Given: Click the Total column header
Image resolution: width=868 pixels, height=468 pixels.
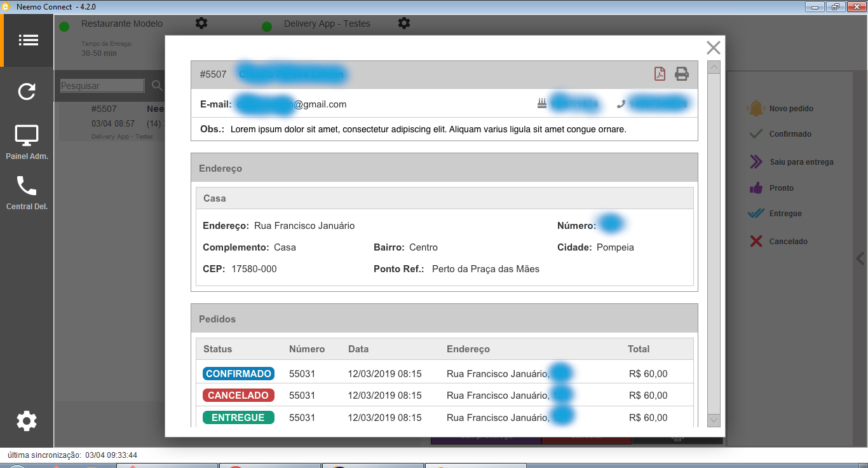Looking at the screenshot, I should [639, 349].
